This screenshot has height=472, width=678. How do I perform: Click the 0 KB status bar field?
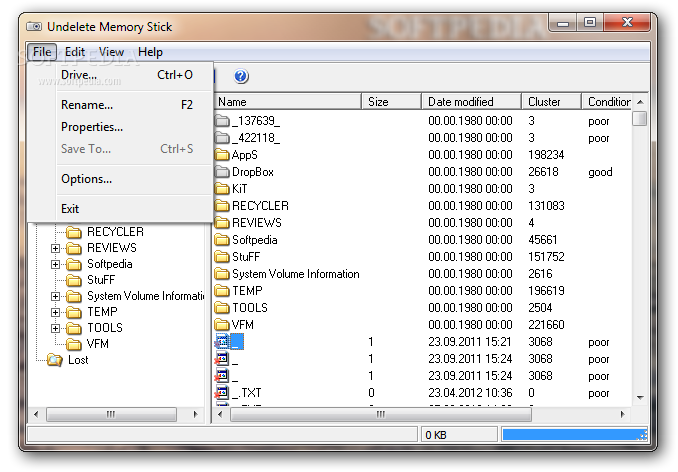click(x=459, y=435)
